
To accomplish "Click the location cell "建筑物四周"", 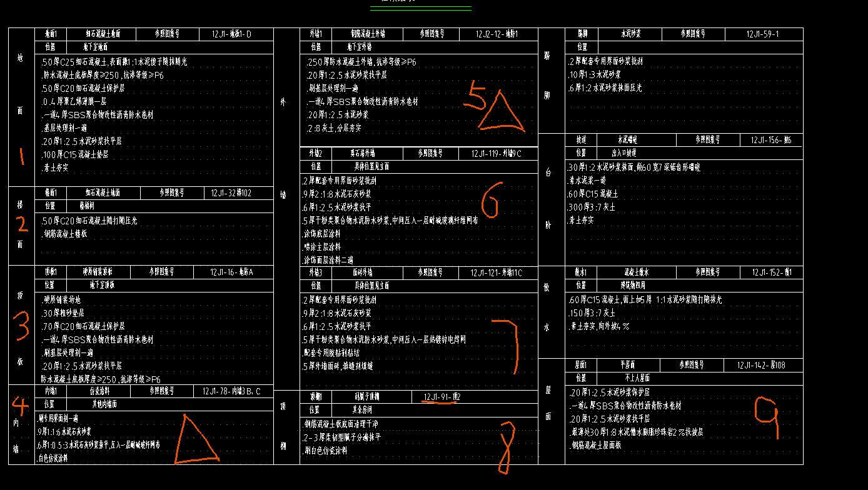I will (633, 285).
